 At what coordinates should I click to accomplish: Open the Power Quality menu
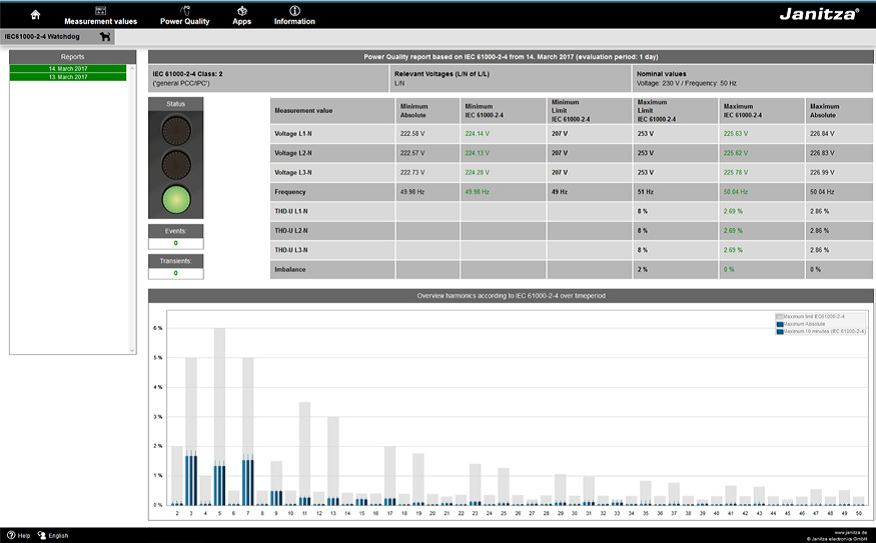coord(184,16)
